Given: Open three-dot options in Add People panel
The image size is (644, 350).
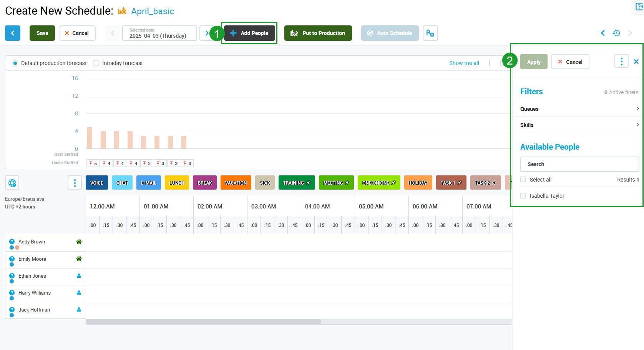Looking at the screenshot, I should tap(621, 61).
